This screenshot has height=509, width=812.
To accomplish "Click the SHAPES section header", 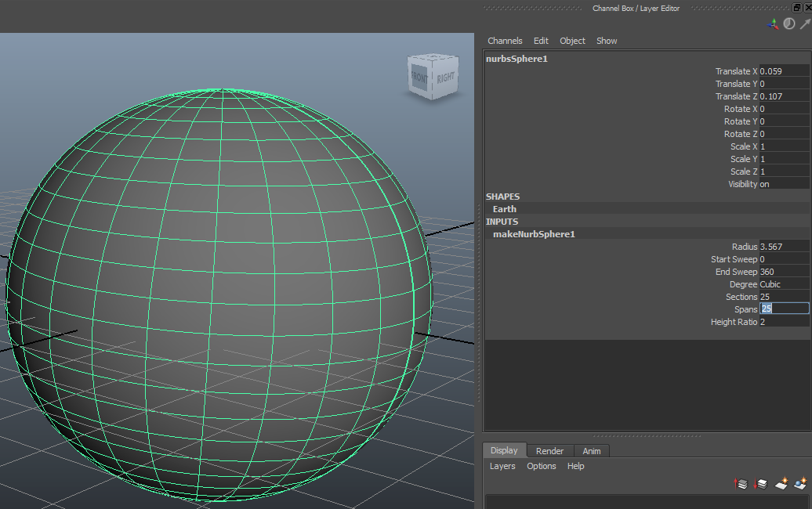I will [502, 197].
